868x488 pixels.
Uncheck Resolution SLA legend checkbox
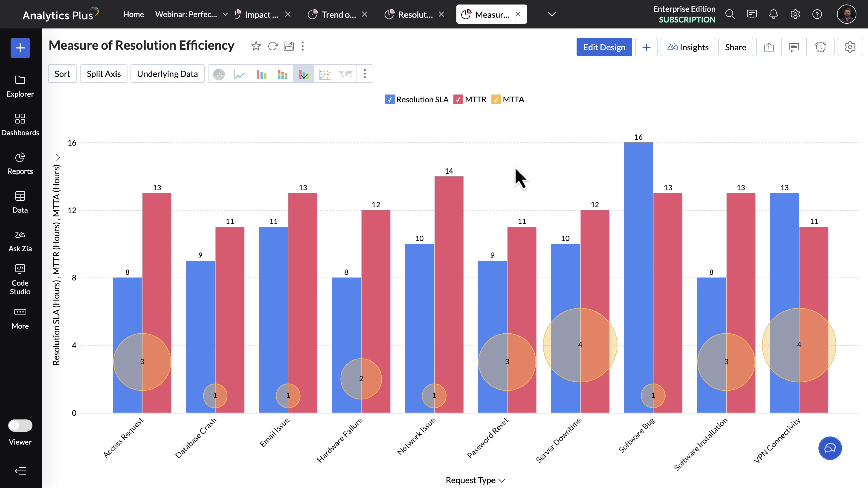(390, 99)
